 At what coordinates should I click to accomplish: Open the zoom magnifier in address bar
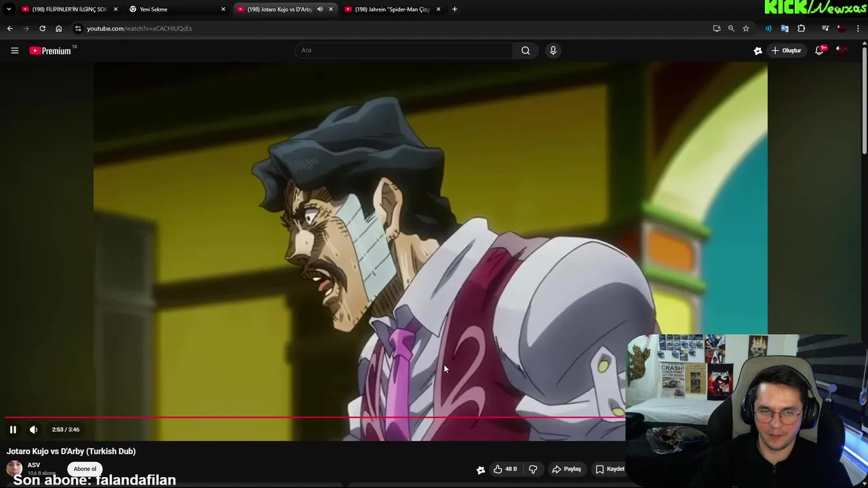click(x=731, y=28)
